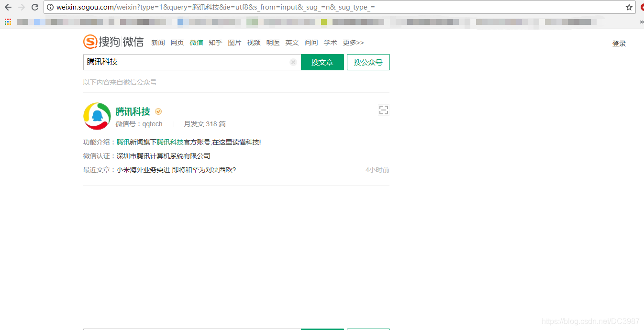Click the 搜公众号 button
The image size is (644, 330).
[368, 62]
